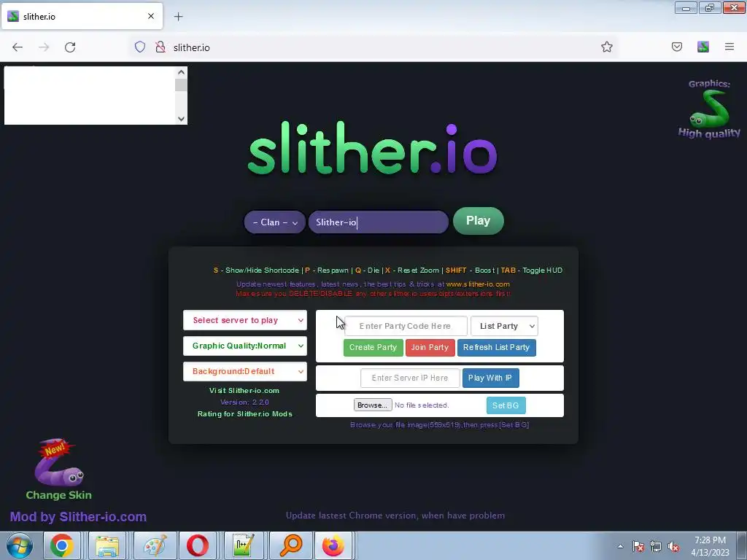Open the network tray icon

coord(656,547)
